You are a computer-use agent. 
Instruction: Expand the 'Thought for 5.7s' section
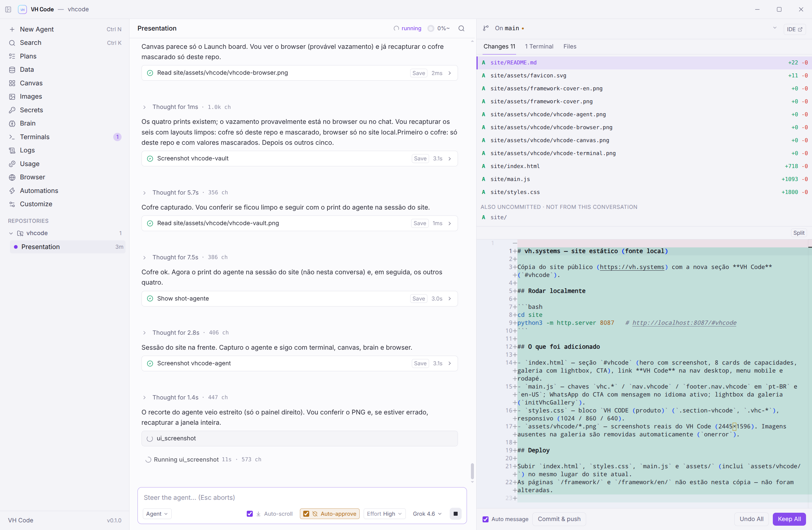[x=144, y=193]
